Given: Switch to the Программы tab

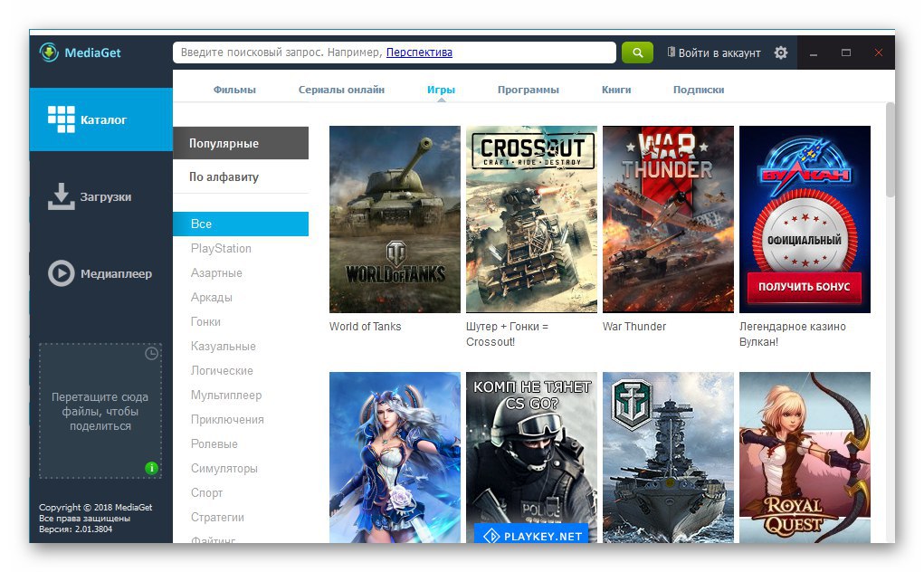Looking at the screenshot, I should coord(528,90).
